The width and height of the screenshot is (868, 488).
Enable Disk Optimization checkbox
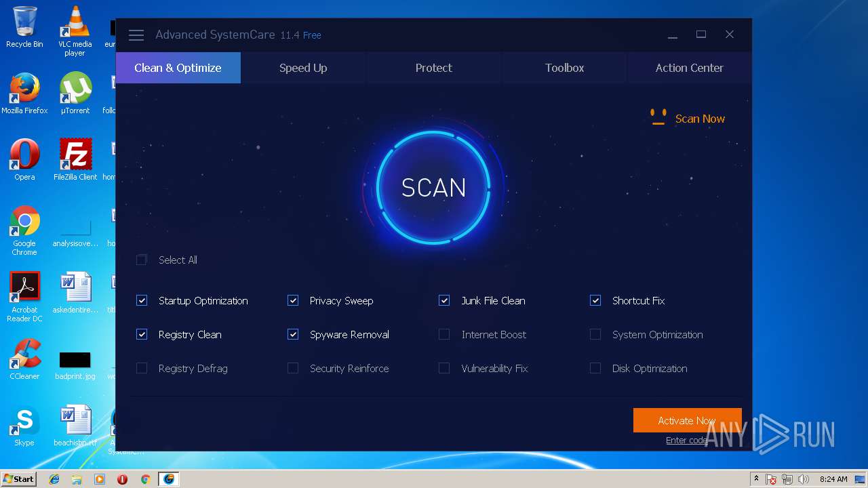[595, 368]
